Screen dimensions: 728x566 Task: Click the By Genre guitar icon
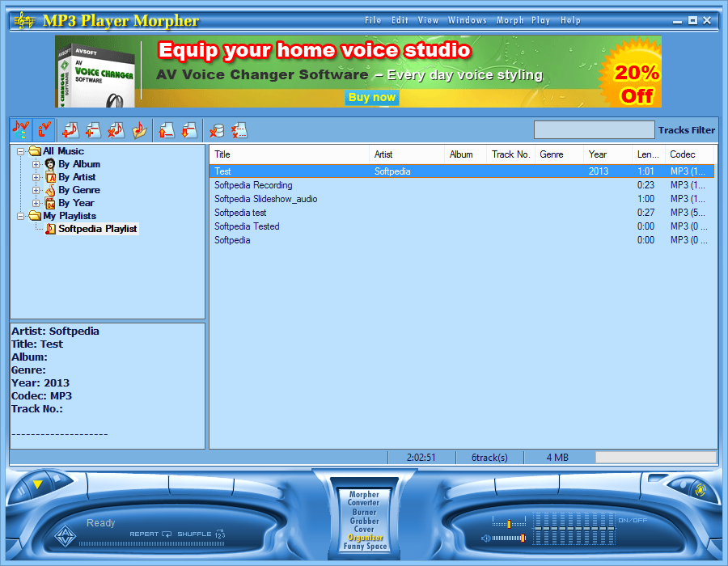coord(50,190)
